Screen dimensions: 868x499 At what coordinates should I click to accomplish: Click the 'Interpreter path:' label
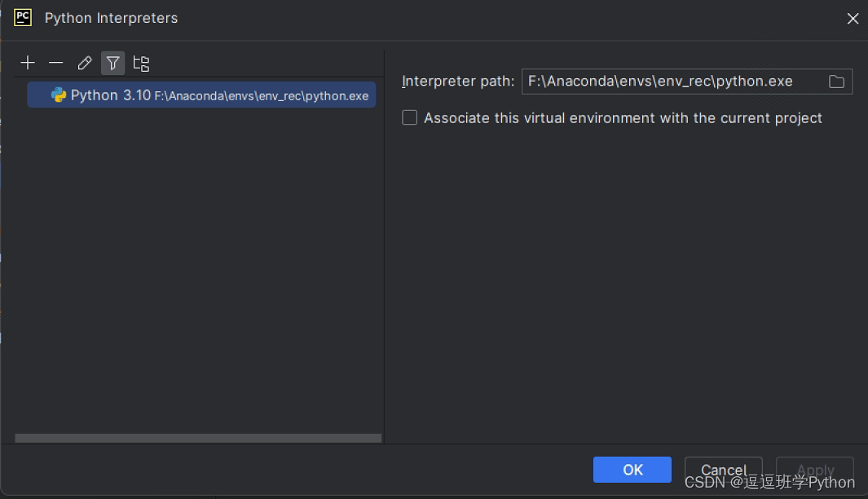coord(458,82)
